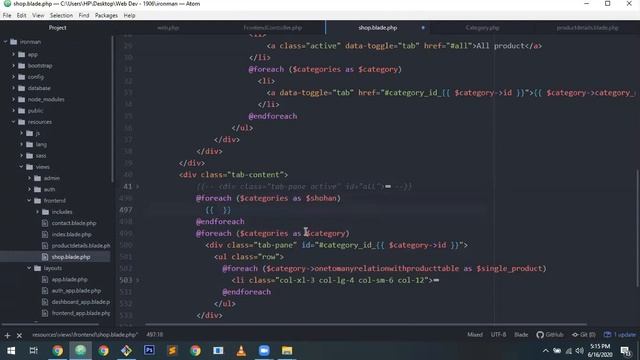Open frontend_app.blade.php in the tree

[x=80, y=313]
